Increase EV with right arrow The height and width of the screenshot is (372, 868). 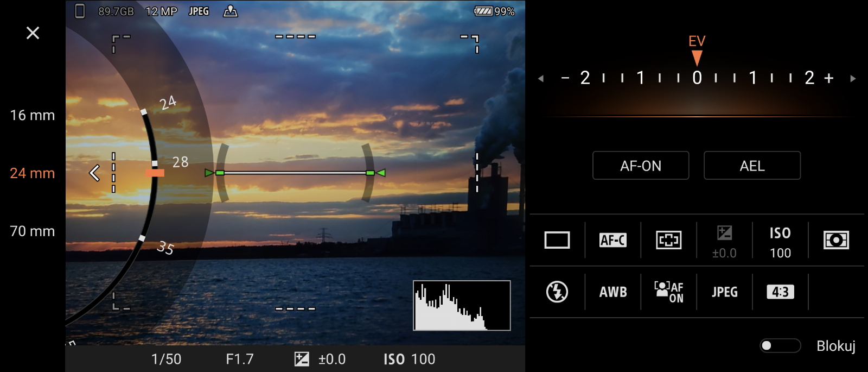853,79
